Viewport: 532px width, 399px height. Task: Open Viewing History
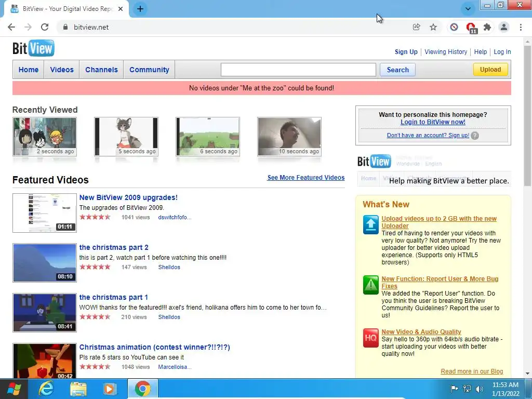pyautogui.click(x=446, y=52)
